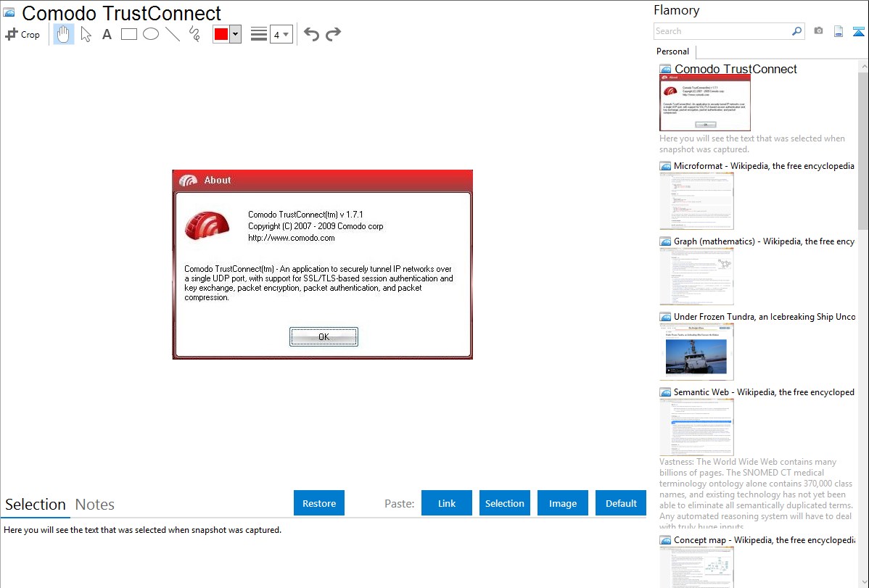
Task: Click the Comodo logo in About dialog
Action: [207, 225]
